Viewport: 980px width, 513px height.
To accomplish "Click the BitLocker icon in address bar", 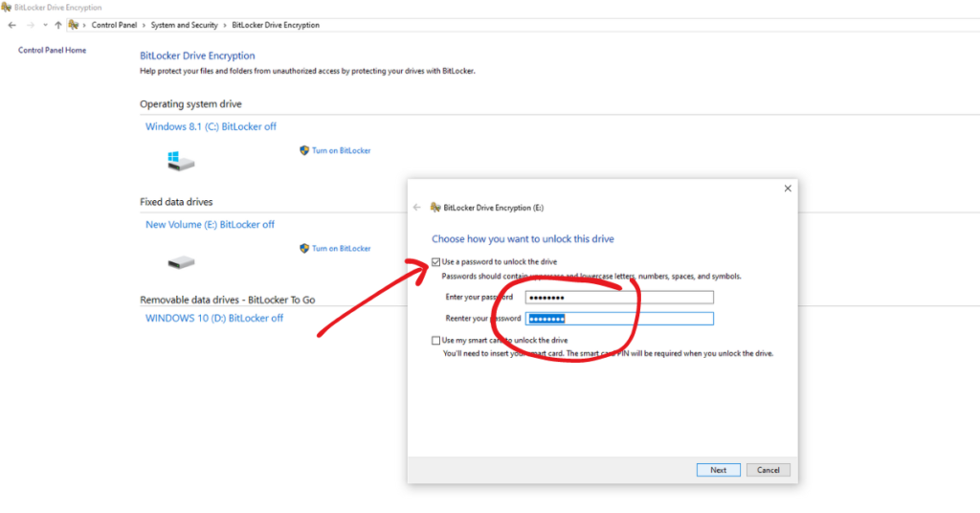I will tap(73, 25).
